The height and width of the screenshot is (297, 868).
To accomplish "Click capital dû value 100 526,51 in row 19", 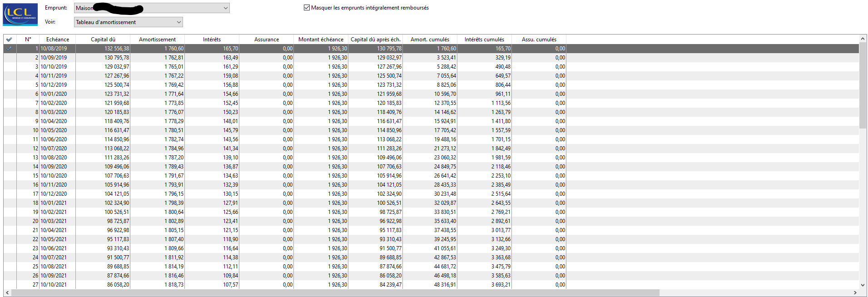I will tap(117, 212).
